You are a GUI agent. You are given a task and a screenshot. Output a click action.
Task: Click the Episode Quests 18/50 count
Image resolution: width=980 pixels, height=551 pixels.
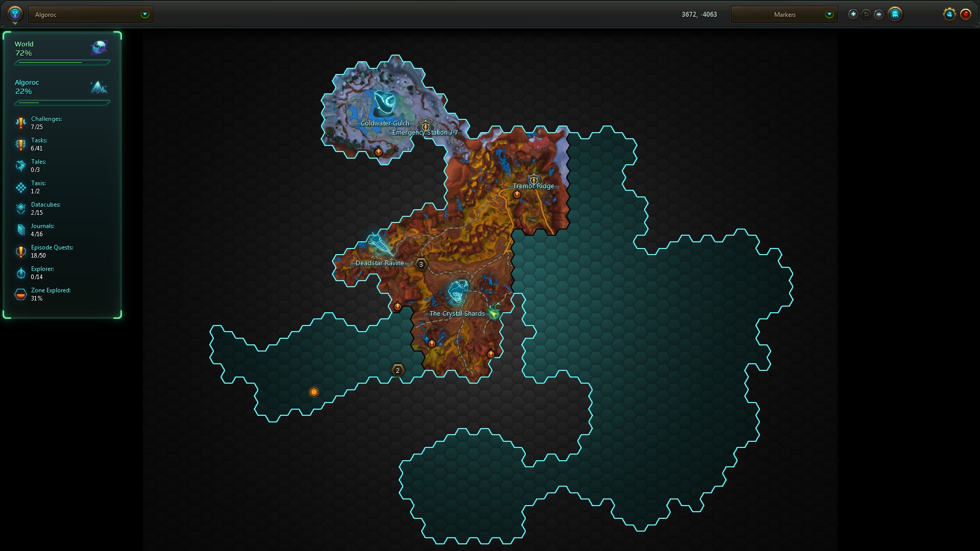[38, 256]
